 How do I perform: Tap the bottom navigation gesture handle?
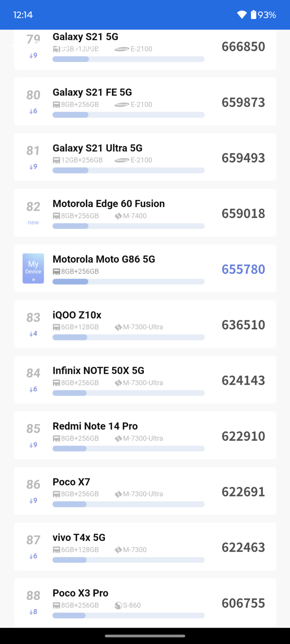(145, 636)
